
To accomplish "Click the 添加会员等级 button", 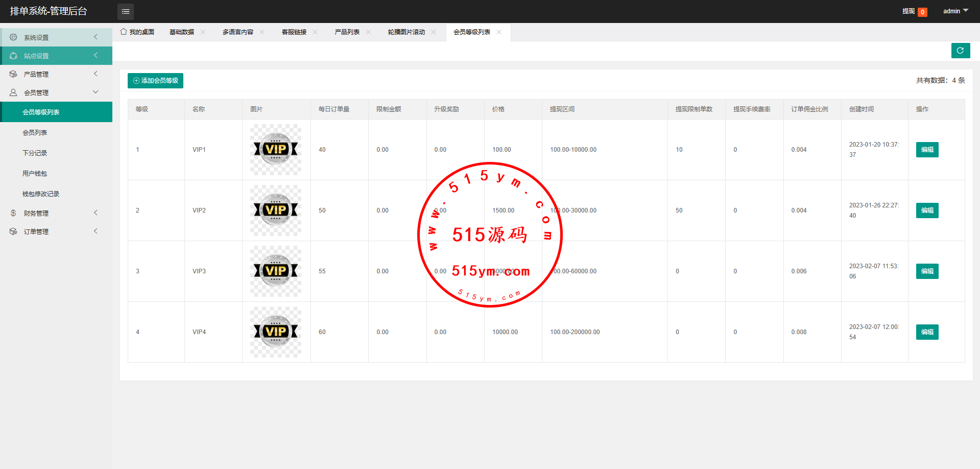I will pyautogui.click(x=155, y=81).
